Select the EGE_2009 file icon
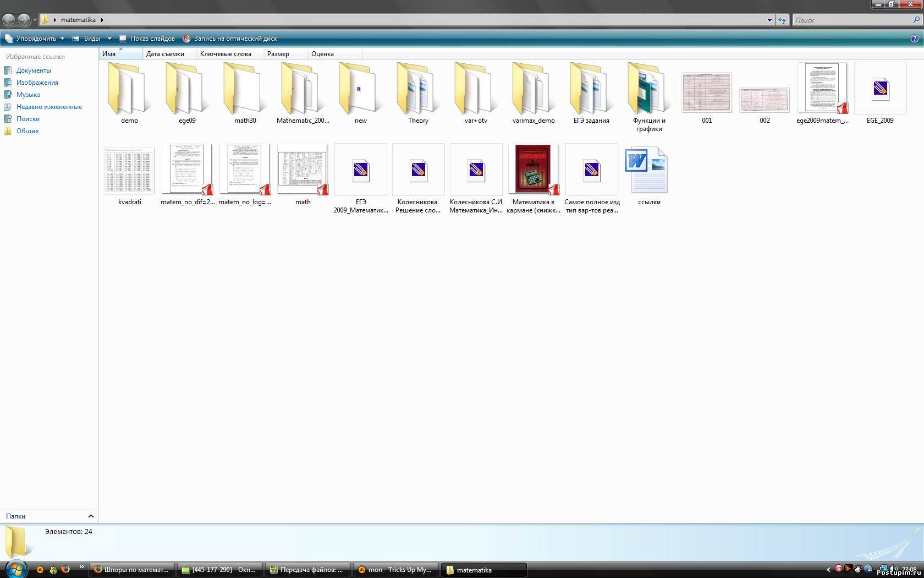924x578 pixels. 880,90
